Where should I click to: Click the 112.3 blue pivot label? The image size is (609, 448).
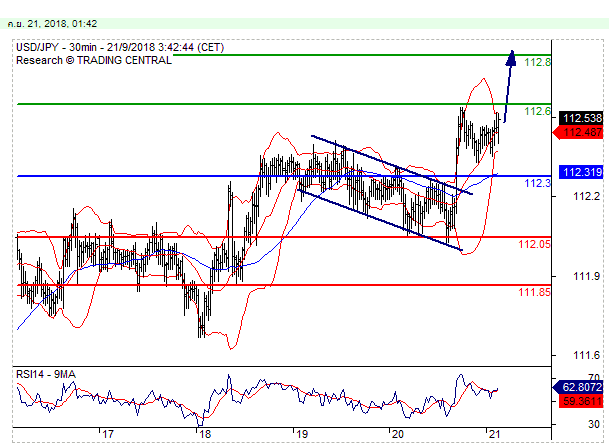pyautogui.click(x=538, y=183)
